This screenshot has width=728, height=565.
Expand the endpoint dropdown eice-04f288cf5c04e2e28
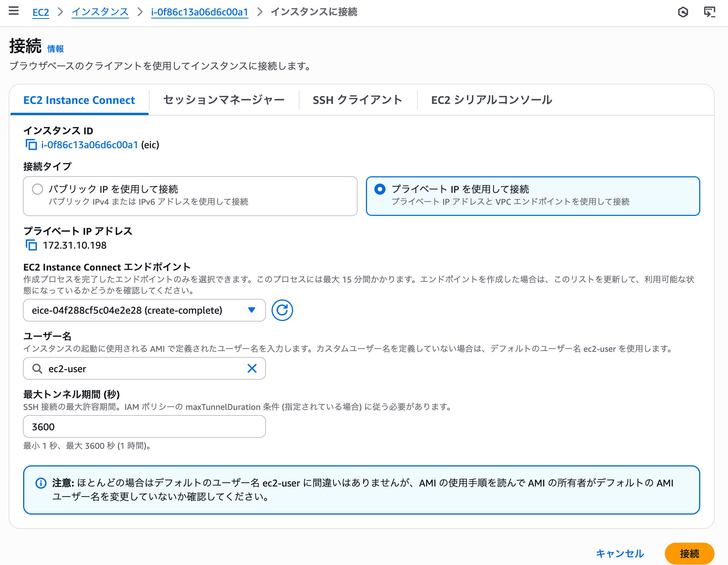coord(144,310)
